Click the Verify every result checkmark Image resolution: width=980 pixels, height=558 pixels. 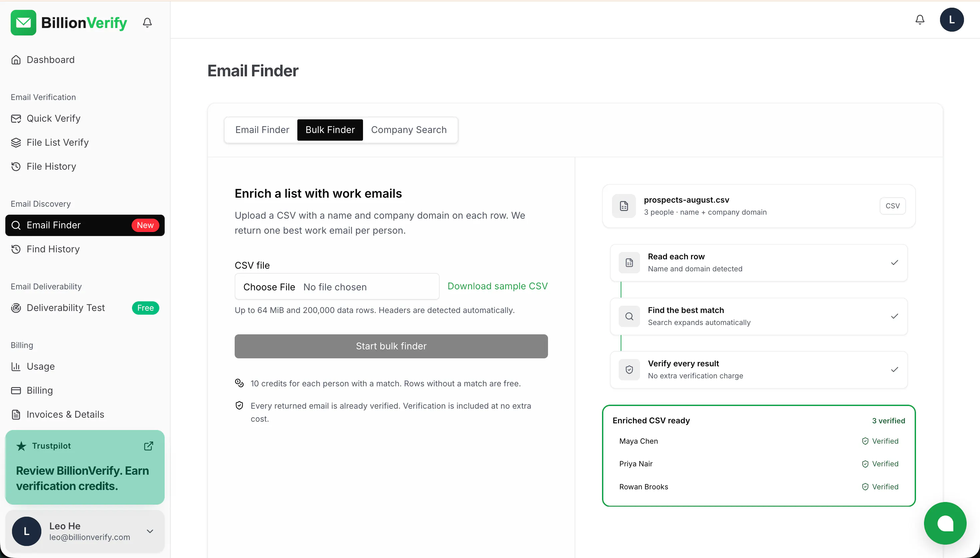(x=894, y=369)
